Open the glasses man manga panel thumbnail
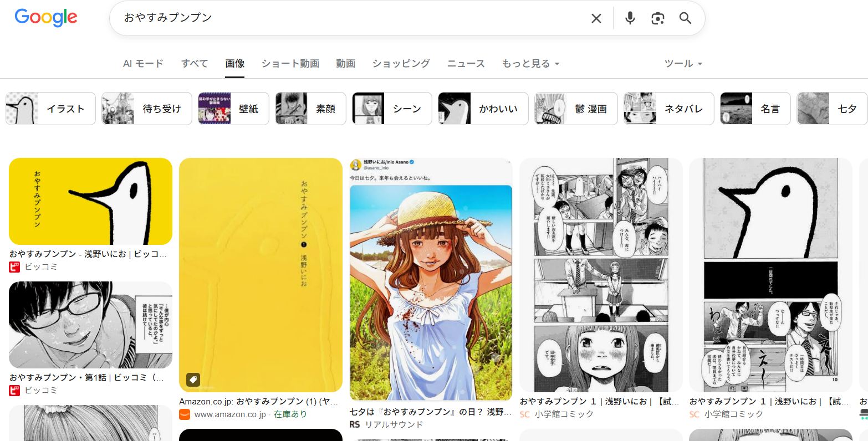Image resolution: width=868 pixels, height=441 pixels. pyautogui.click(x=90, y=325)
